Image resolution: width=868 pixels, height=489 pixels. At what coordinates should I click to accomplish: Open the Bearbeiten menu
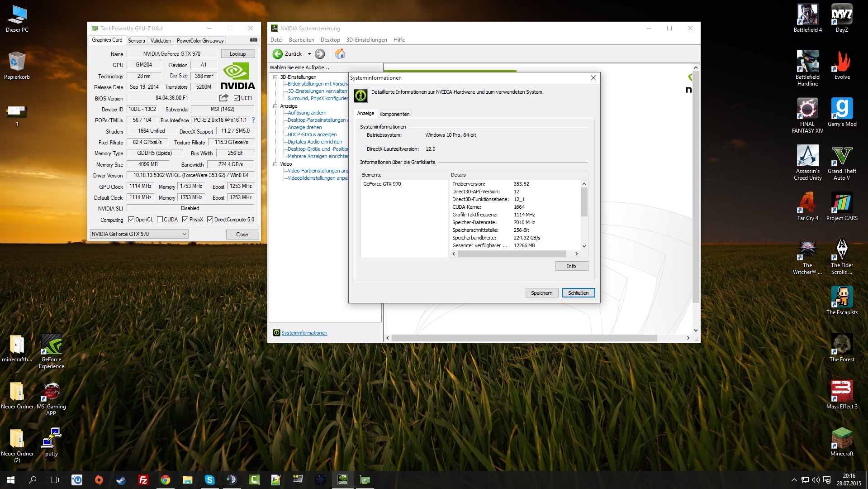pos(301,40)
